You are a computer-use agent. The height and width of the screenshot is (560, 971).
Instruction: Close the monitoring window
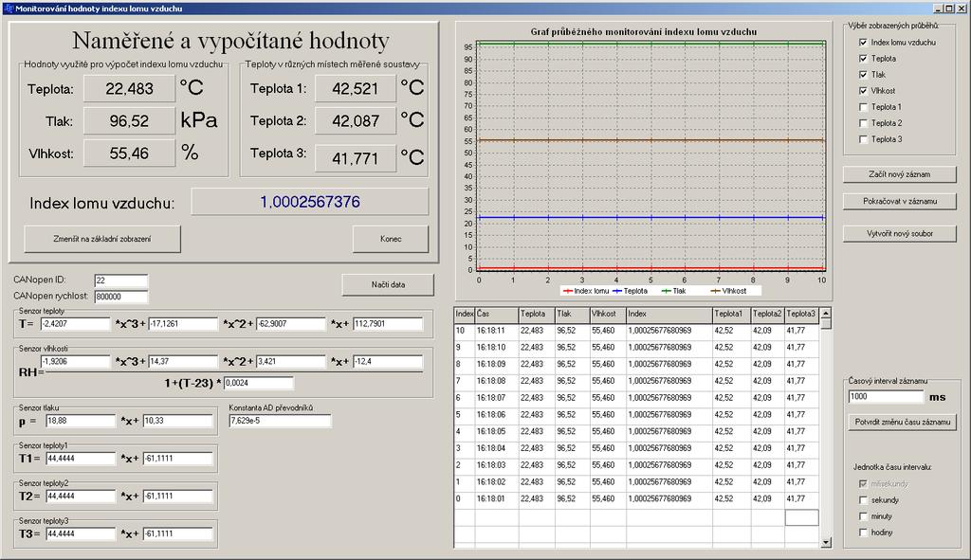point(962,9)
